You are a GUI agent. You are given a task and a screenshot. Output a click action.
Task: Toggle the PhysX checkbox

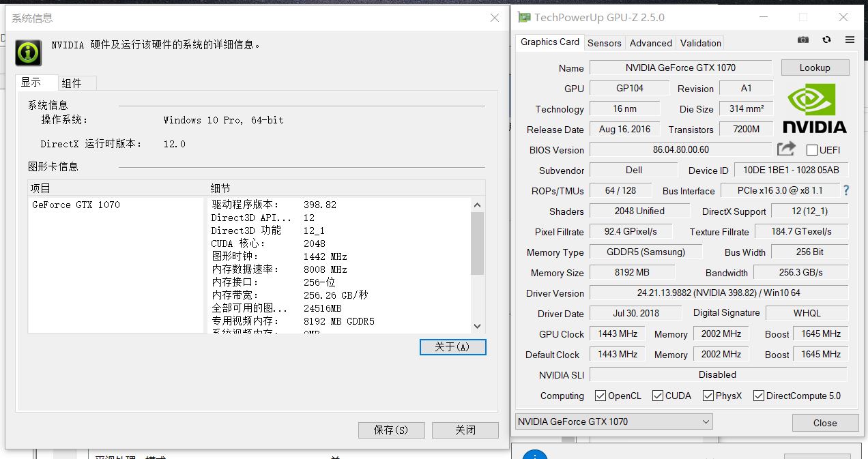(x=708, y=396)
